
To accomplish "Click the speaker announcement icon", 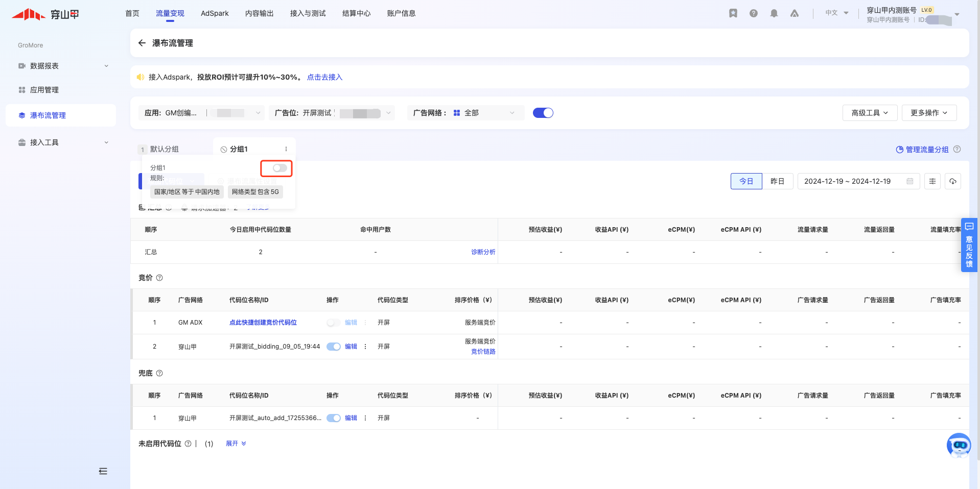I will click(x=140, y=77).
